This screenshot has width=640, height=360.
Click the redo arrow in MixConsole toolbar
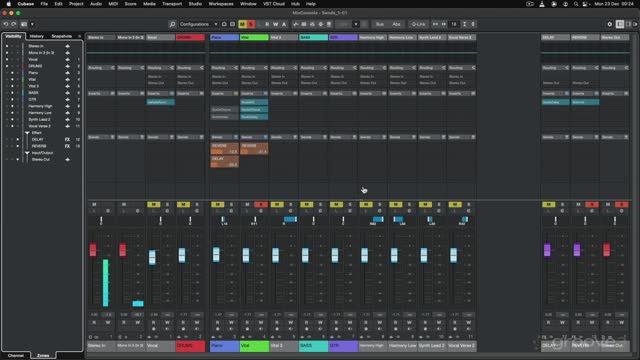(14, 24)
